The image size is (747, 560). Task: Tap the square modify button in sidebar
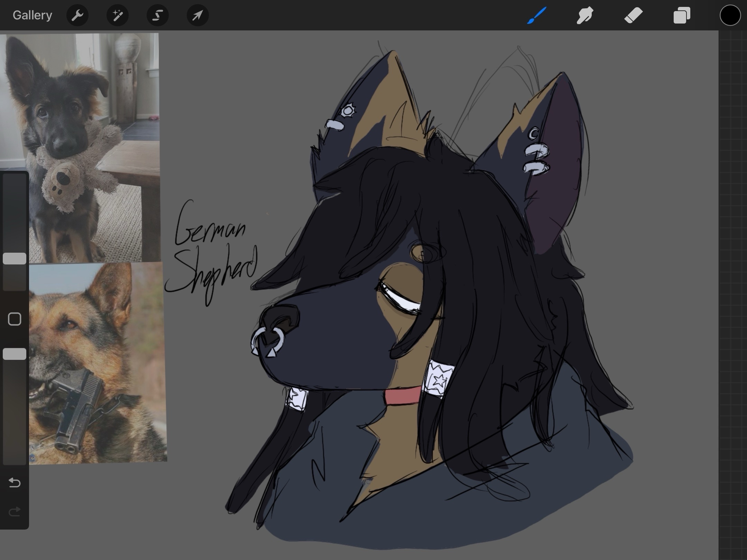15,319
